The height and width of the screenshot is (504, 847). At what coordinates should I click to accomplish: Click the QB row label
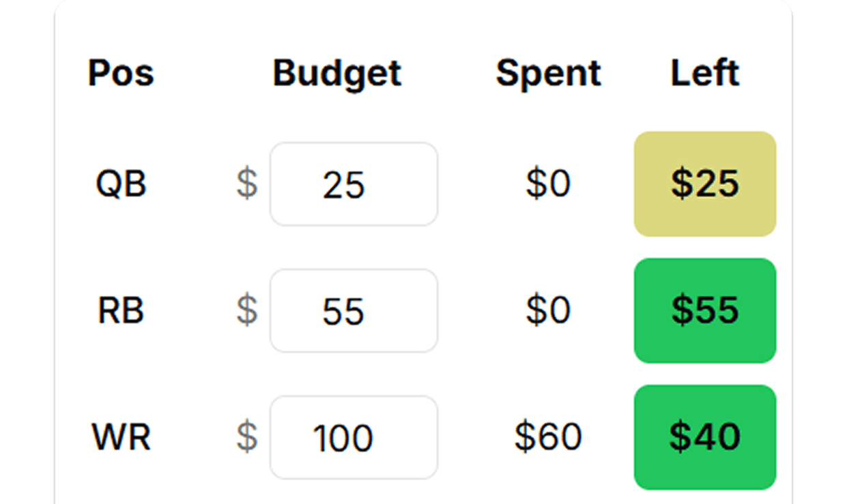pos(121,183)
